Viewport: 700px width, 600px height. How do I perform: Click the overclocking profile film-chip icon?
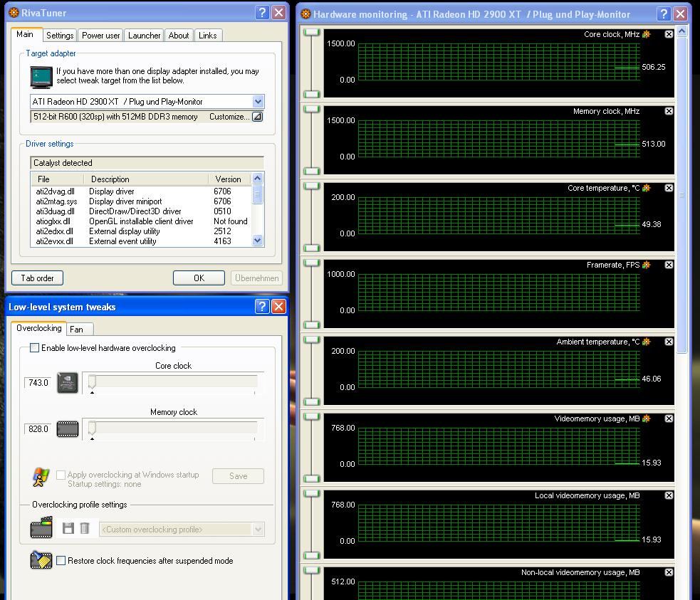click(x=41, y=527)
